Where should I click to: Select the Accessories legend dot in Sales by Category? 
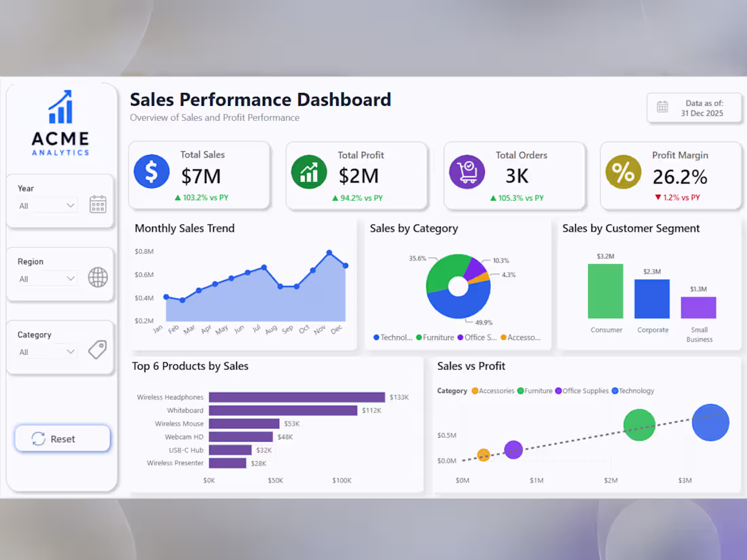pos(504,337)
